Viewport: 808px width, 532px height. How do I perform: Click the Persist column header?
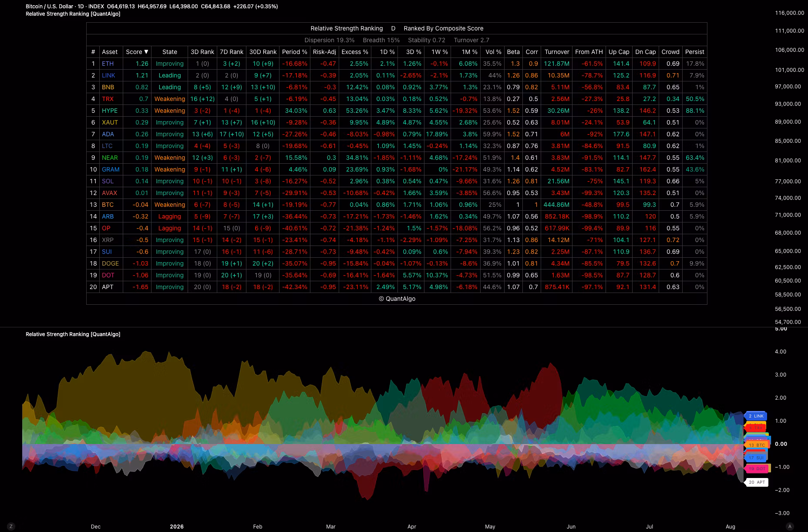click(x=694, y=52)
